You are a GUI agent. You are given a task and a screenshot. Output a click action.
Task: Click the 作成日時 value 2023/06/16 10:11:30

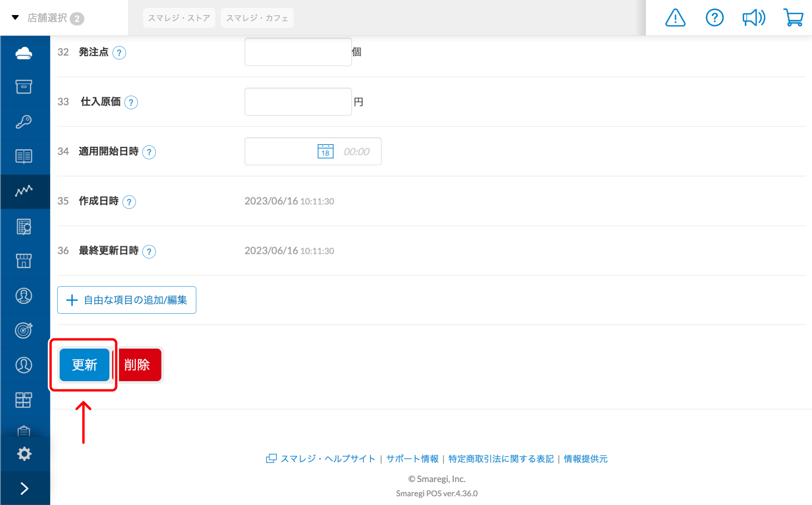point(289,201)
